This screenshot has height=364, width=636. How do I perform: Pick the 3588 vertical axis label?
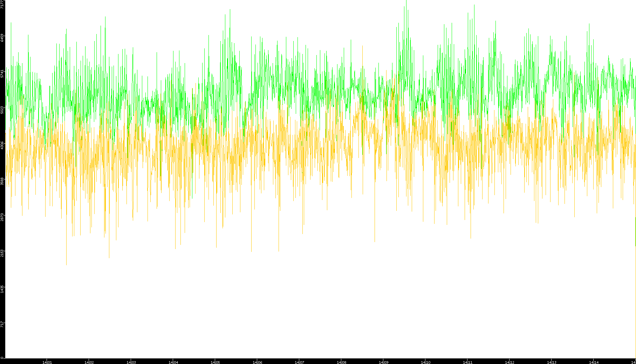point(2,181)
